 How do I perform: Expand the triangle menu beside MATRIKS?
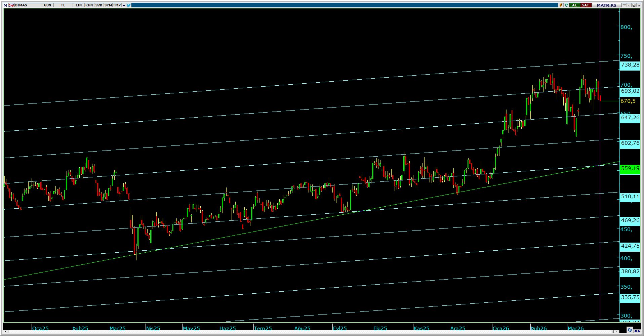(x=625, y=5)
